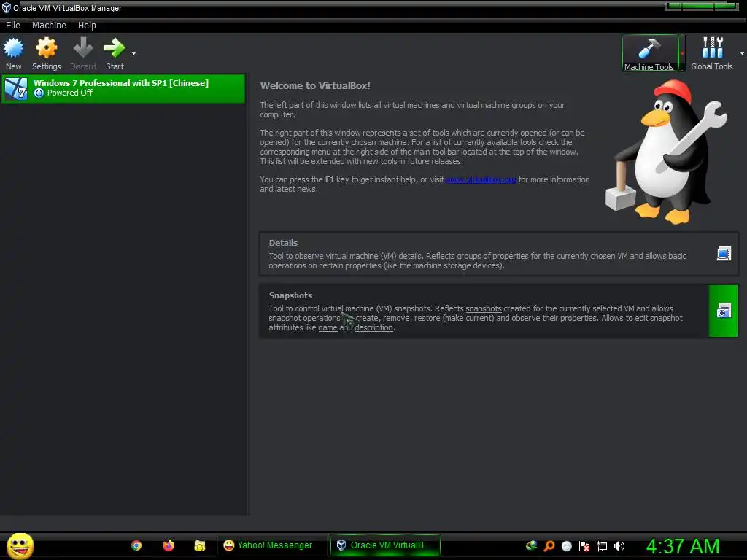
Task: Follow the 'properties' link in Details
Action: pos(510,256)
